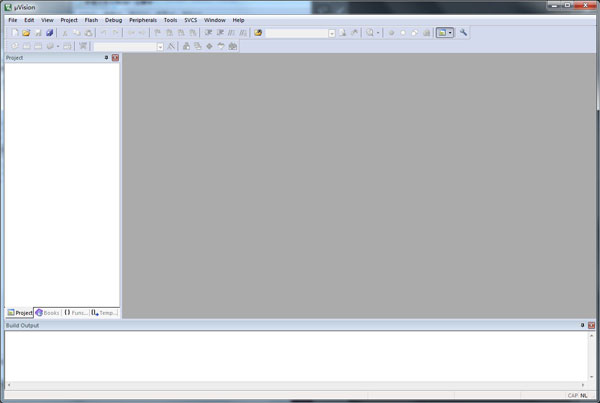Click the New file icon
Image resolution: width=600 pixels, height=403 pixels.
coord(14,33)
